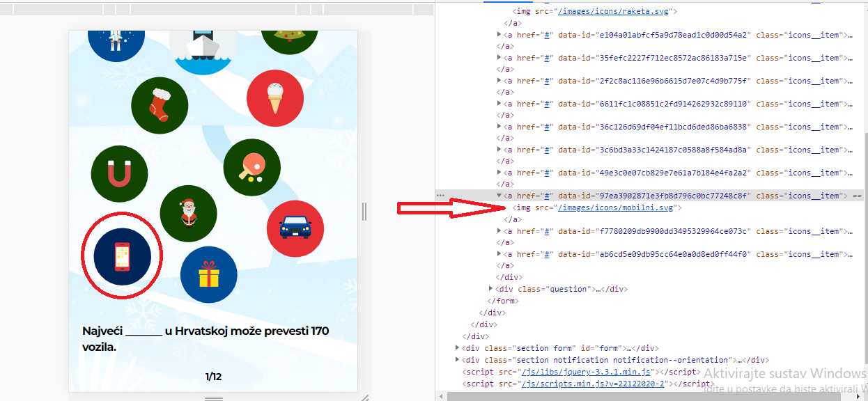Expand the a element with data-id 36c126d69df04ef11bcd6ded86ba6838
This screenshot has height=401, width=868.
[x=499, y=127]
